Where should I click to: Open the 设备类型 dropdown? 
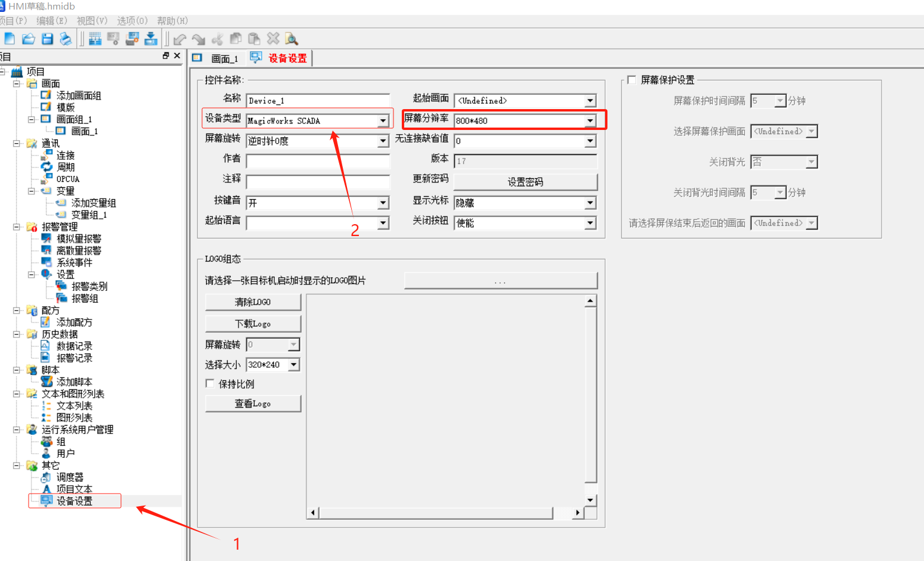pyautogui.click(x=383, y=120)
